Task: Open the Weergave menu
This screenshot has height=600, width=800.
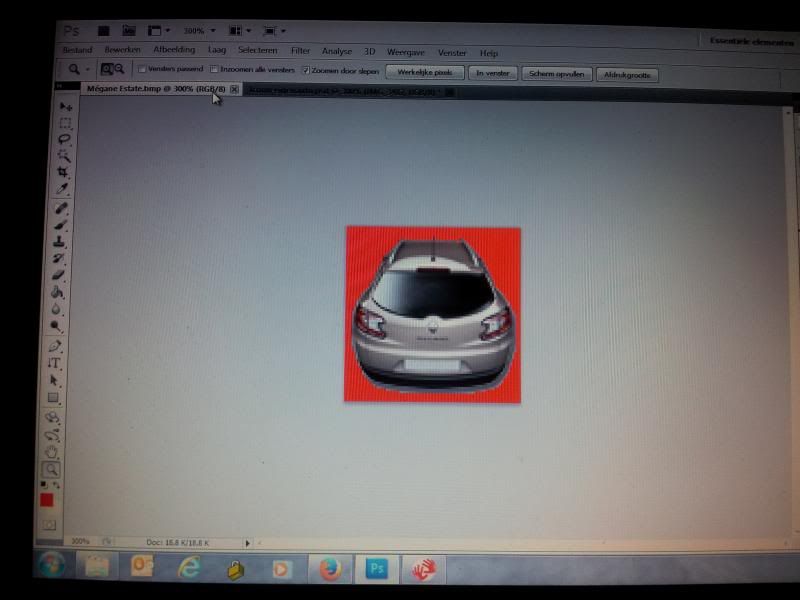Action: tap(406, 52)
